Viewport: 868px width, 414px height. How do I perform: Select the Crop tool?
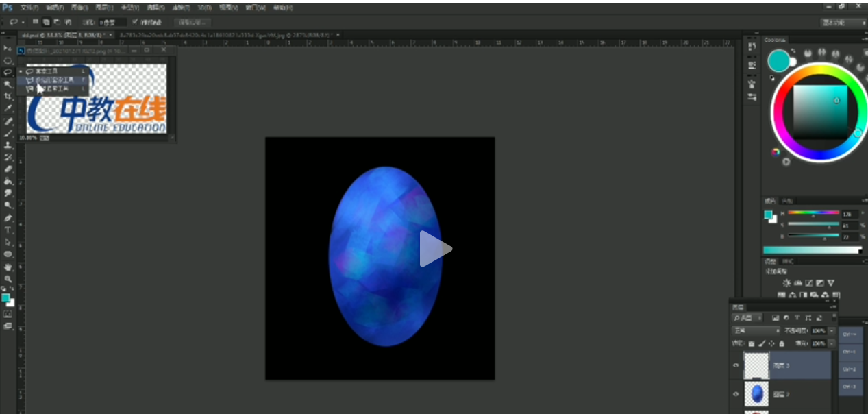coord(8,96)
